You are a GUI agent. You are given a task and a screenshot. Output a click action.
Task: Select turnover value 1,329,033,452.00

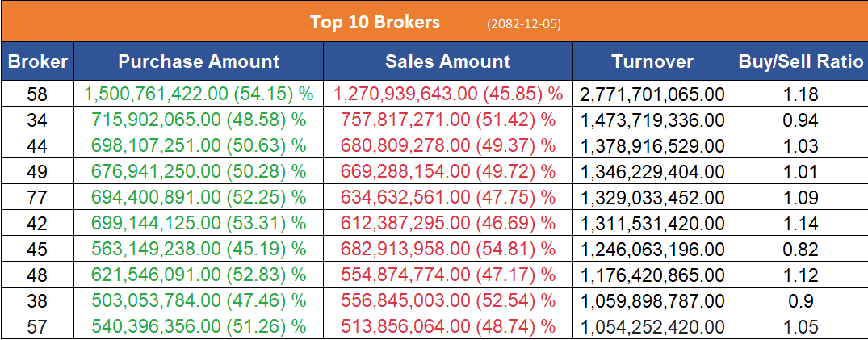pos(652,198)
